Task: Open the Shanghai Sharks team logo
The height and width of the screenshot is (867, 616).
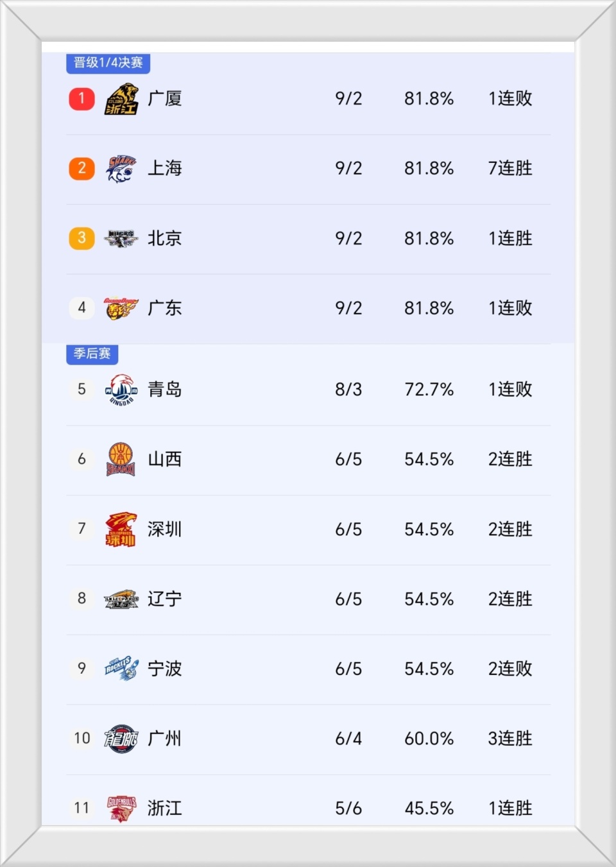Action: 121,169
